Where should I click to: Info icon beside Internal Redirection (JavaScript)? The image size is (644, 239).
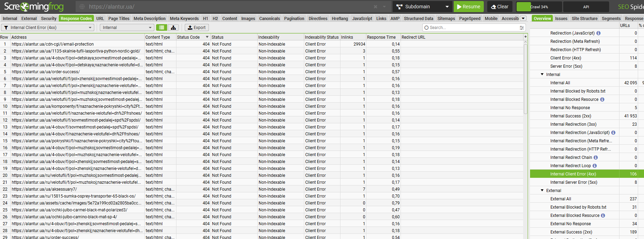(x=613, y=133)
